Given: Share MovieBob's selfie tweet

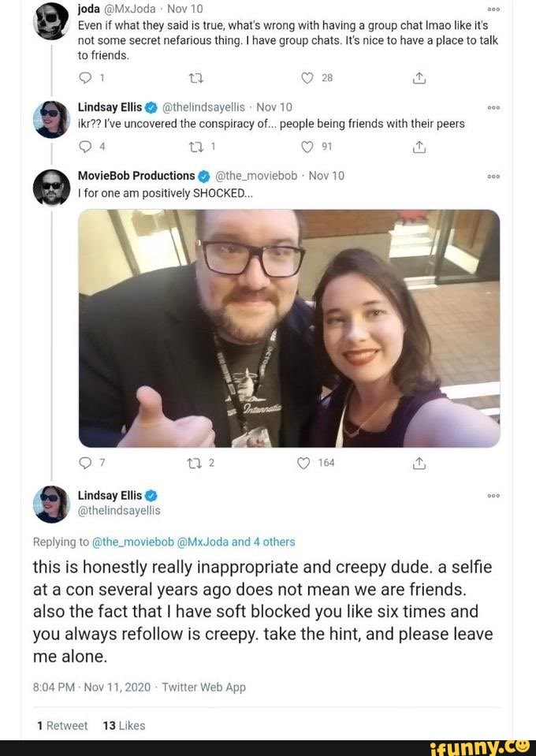Looking at the screenshot, I should coord(419,463).
